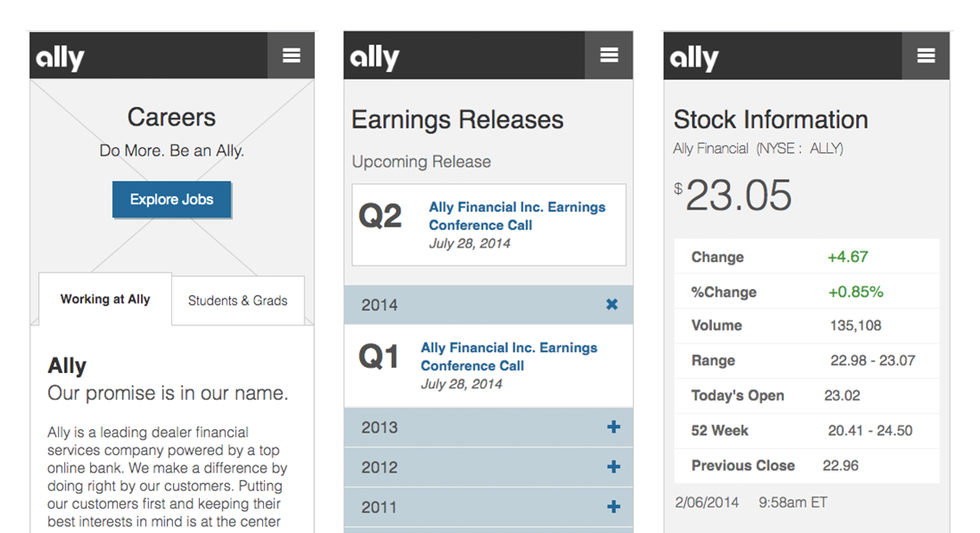Open Q1 Ally Financial Earnings Conference Call link

point(509,356)
